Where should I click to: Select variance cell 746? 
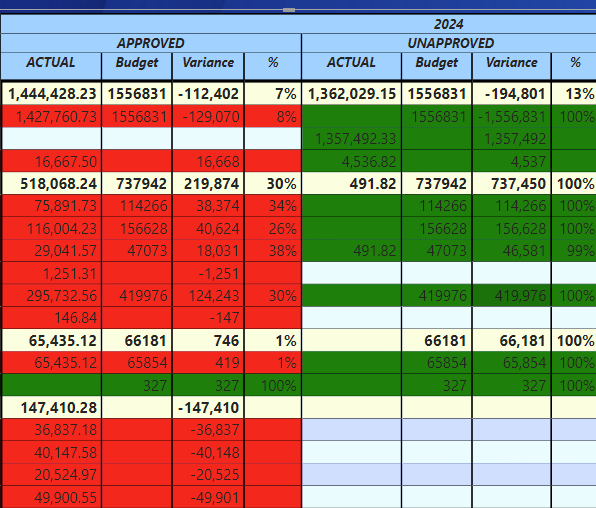[208, 340]
